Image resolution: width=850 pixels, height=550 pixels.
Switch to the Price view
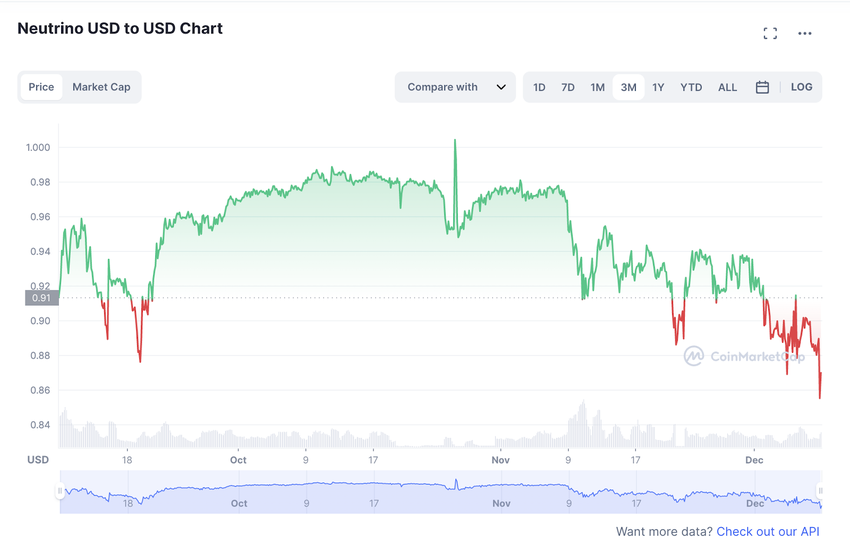41,87
